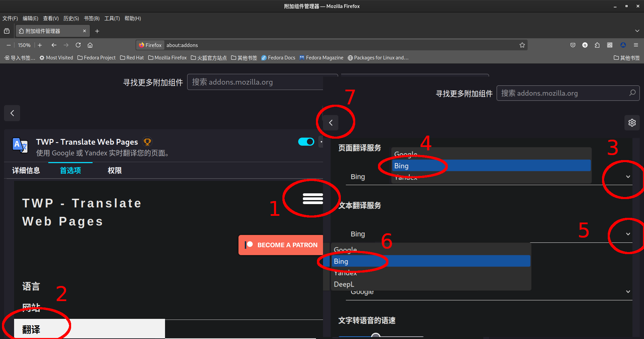This screenshot has height=339, width=644.
Task: Expand the 页面翻译服务 dropdown arrow
Action: 628,177
